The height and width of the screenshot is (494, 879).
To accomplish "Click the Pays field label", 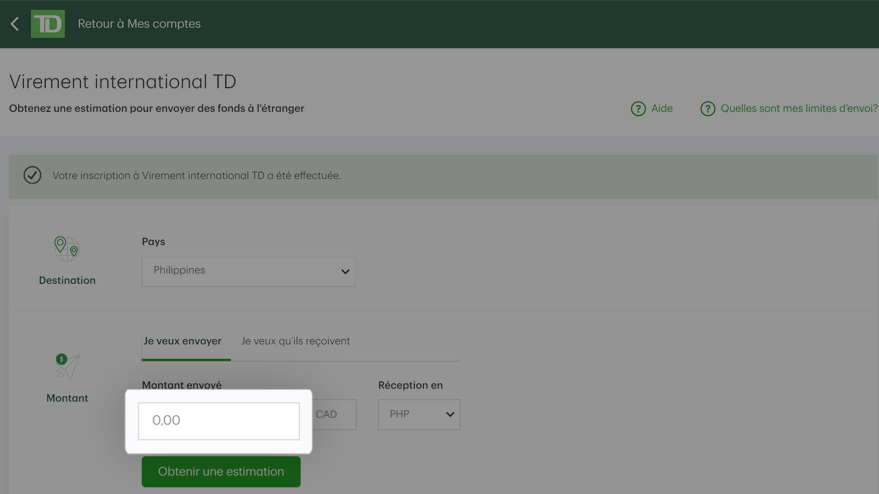I will coord(154,242).
